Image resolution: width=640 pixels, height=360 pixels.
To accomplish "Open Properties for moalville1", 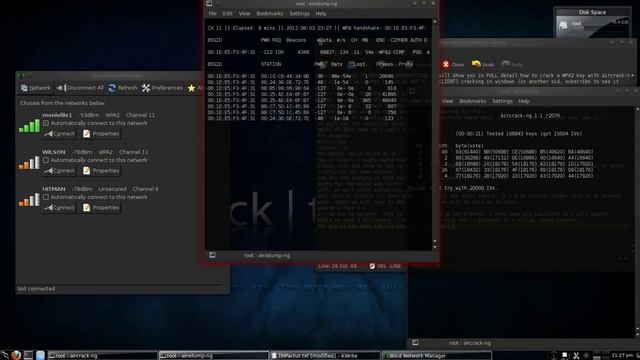I will (101, 134).
